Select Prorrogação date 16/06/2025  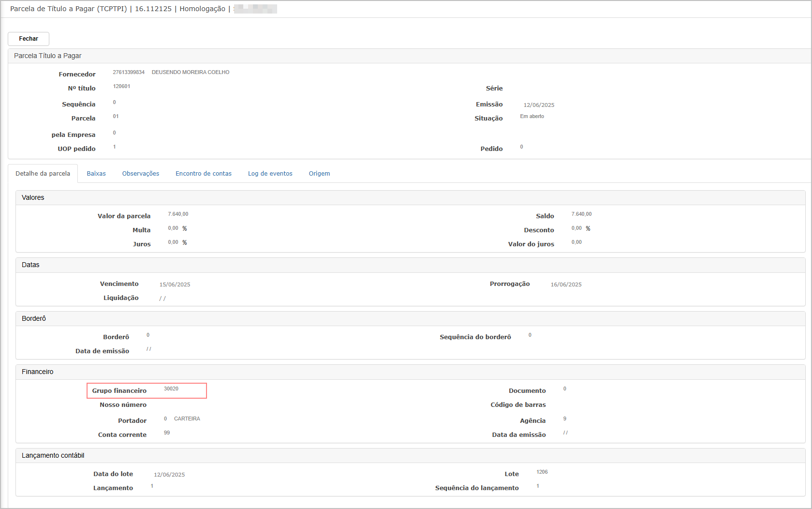click(566, 284)
